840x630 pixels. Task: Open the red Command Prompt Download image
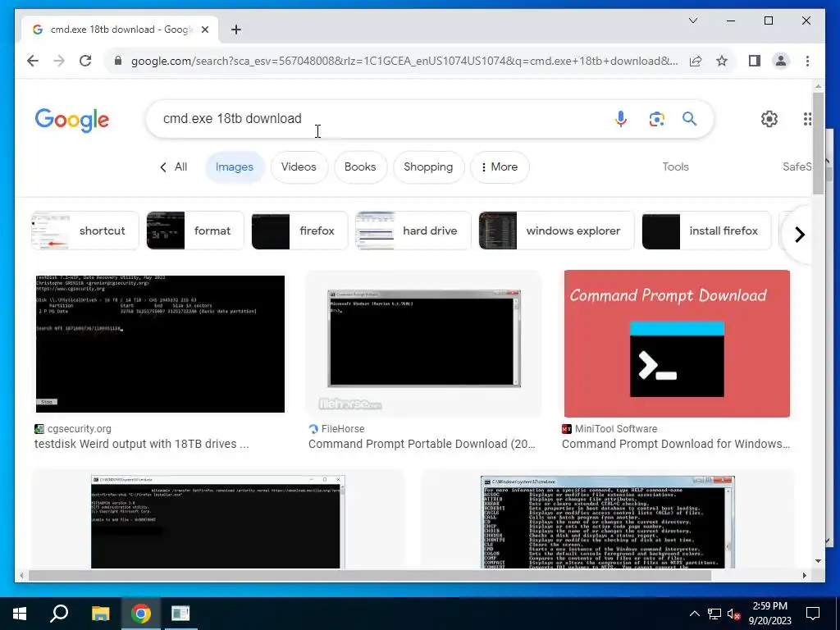pyautogui.click(x=677, y=344)
